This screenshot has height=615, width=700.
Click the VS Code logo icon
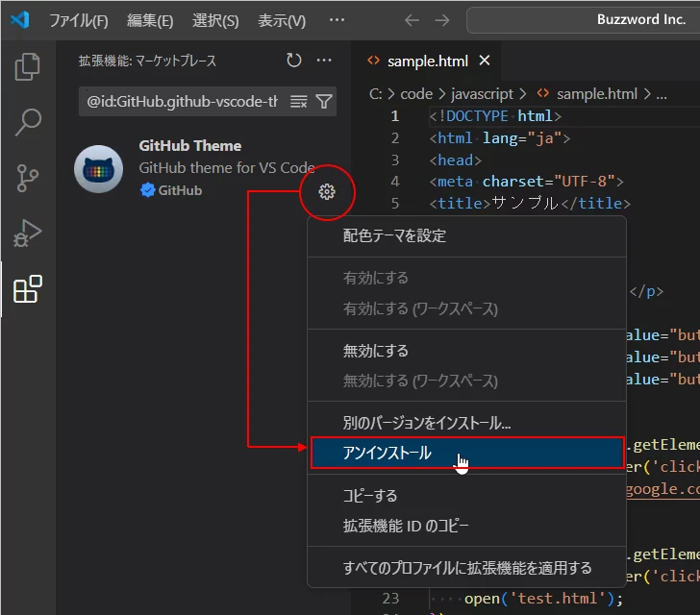(x=20, y=20)
